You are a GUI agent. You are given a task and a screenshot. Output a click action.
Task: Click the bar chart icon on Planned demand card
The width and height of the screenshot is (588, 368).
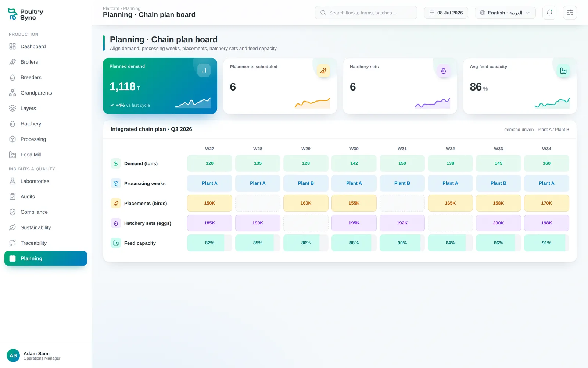pyautogui.click(x=204, y=70)
